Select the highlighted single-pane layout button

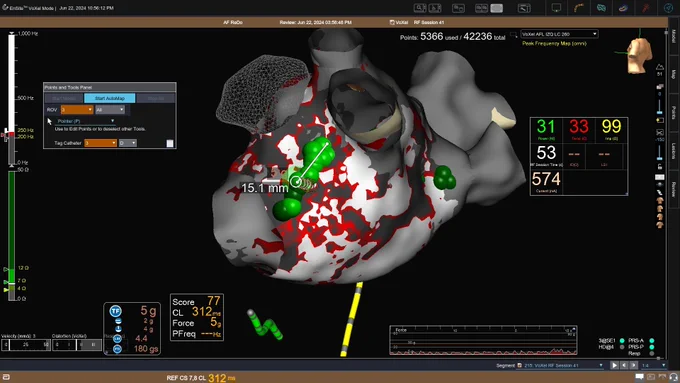pos(497,8)
